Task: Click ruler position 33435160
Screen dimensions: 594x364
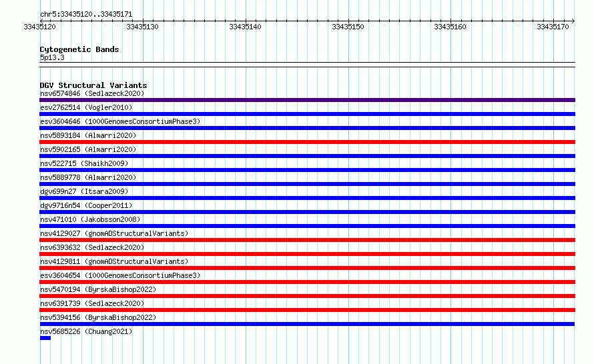Action: [450, 27]
